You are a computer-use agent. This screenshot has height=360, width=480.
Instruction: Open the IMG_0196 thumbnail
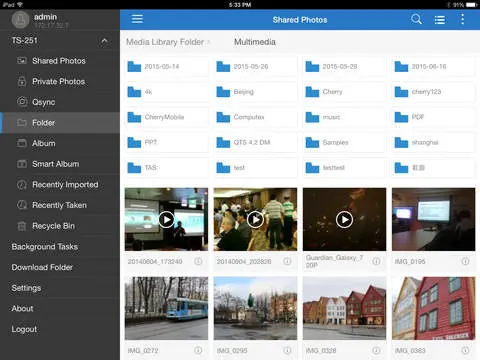click(x=433, y=219)
